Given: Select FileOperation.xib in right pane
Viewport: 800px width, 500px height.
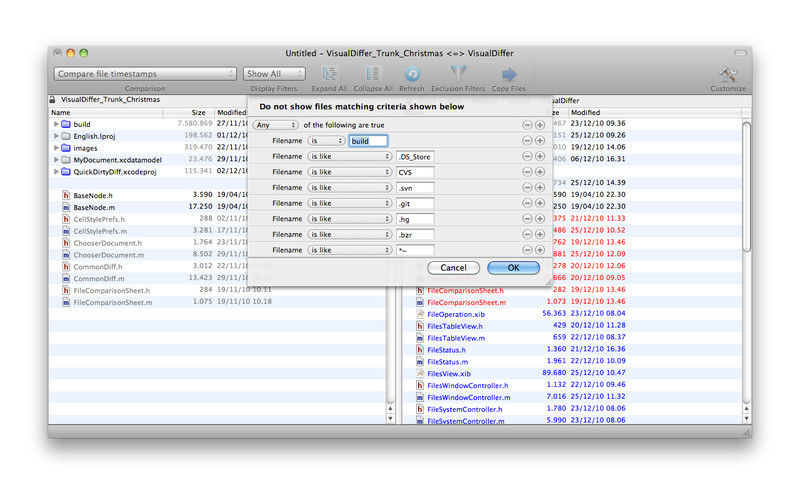Looking at the screenshot, I should point(456,314).
